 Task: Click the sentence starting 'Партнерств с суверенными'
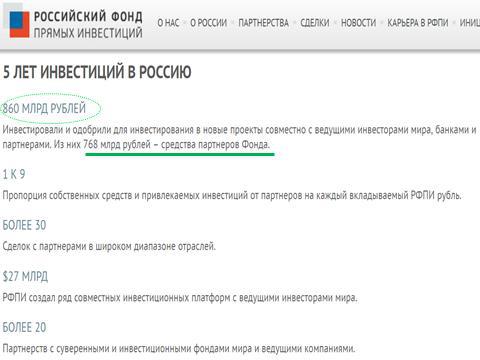click(x=179, y=349)
